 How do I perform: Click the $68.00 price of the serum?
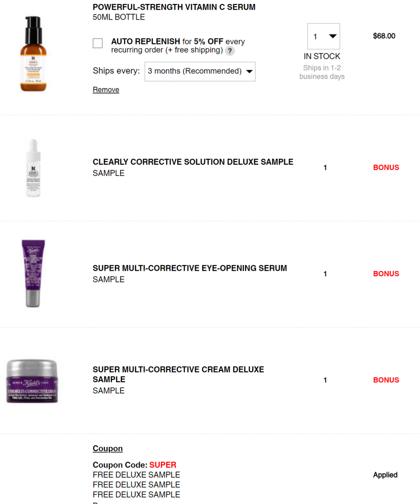(x=384, y=36)
